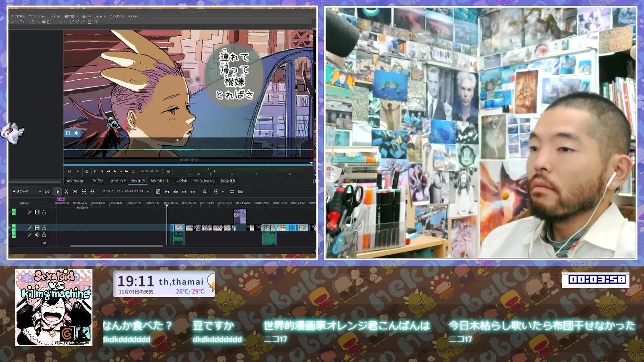Click the set zone-in marker icon in monitor
Screen dimensions: 644x362
[95, 171]
